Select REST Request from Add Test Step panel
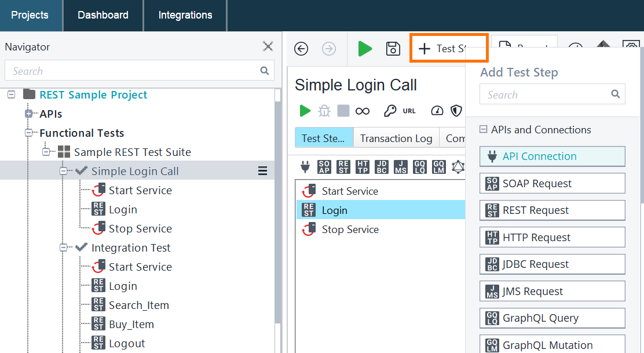 (552, 210)
